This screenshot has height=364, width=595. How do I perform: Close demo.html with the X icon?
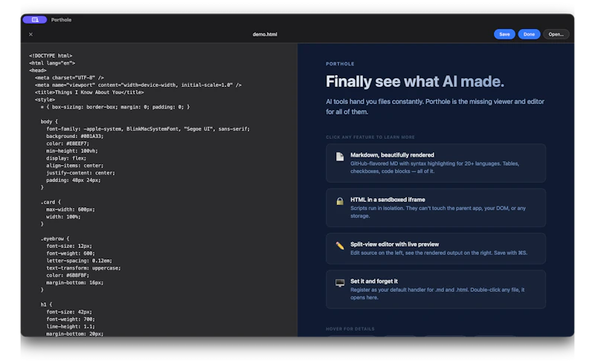[30, 34]
